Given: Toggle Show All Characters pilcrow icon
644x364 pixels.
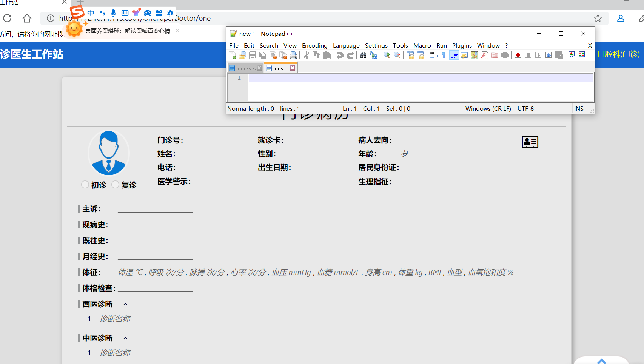Looking at the screenshot, I should pos(444,55).
